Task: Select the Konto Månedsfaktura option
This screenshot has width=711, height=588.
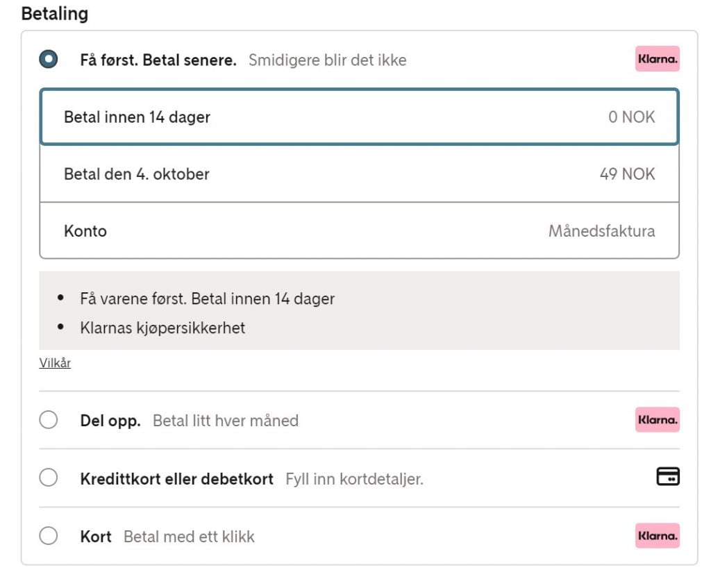Action: pos(85,230)
